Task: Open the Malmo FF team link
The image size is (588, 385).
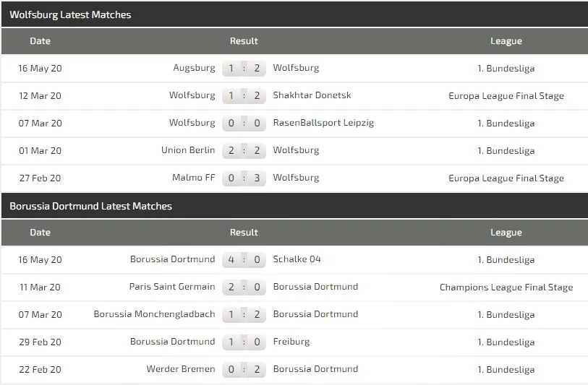Action: pyautogui.click(x=193, y=178)
